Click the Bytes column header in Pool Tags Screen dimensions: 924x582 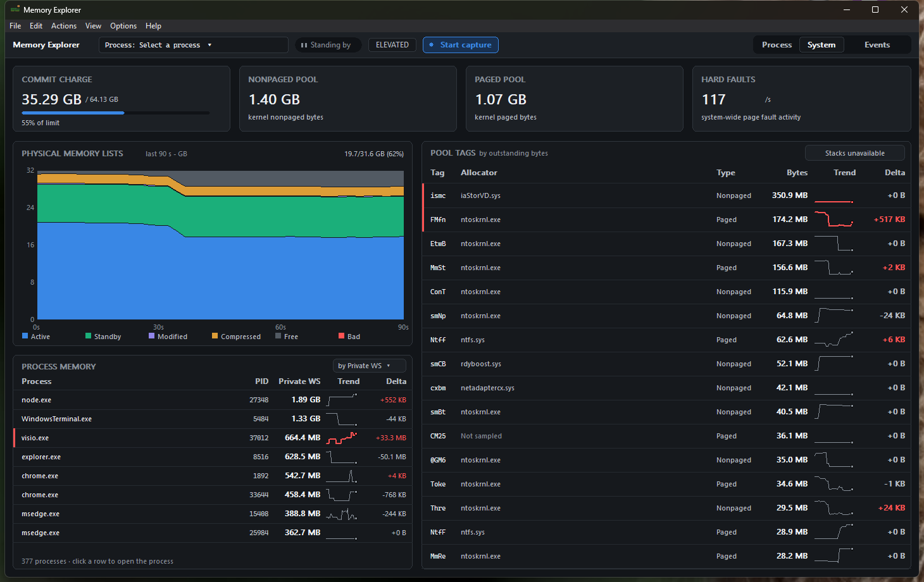[797, 173]
